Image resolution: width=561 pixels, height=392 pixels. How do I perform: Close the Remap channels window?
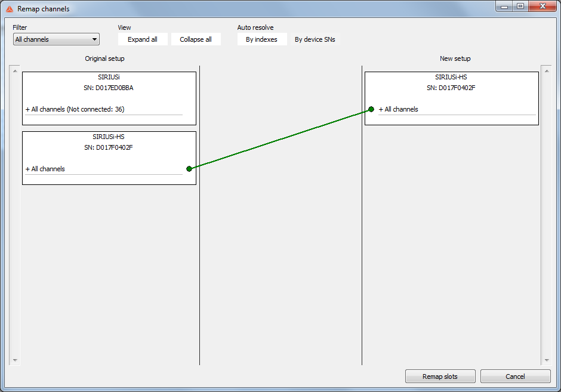(542, 6)
